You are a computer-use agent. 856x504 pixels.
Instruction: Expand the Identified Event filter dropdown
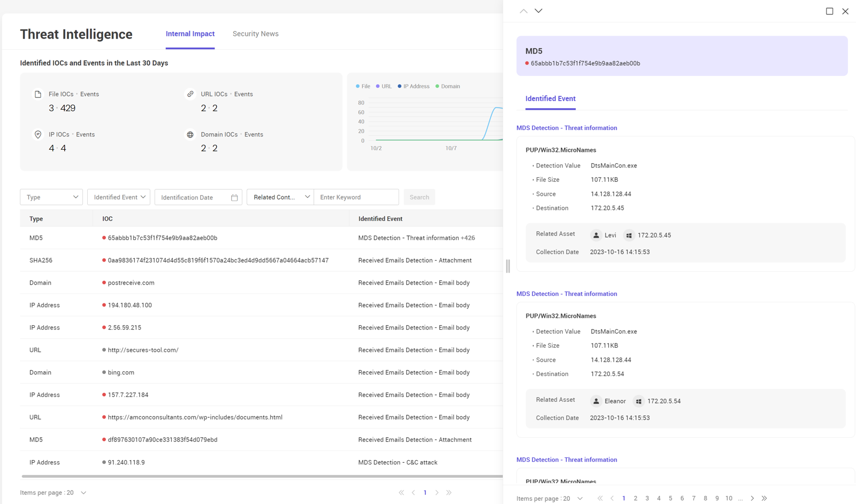point(119,197)
